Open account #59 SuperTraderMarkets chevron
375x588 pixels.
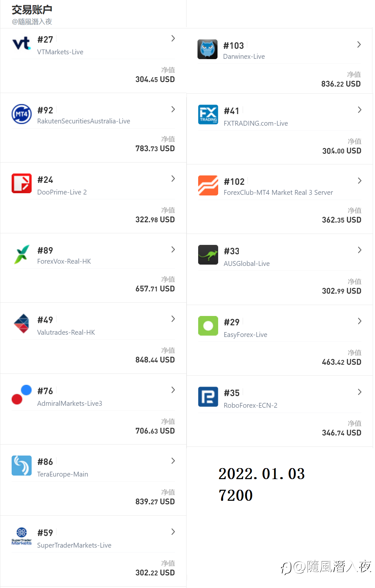(x=173, y=532)
